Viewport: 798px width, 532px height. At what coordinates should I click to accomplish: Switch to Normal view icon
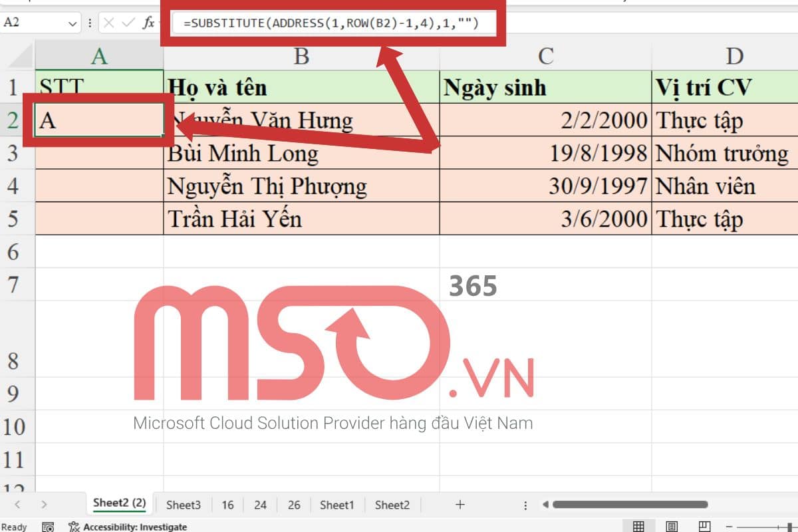point(638,527)
